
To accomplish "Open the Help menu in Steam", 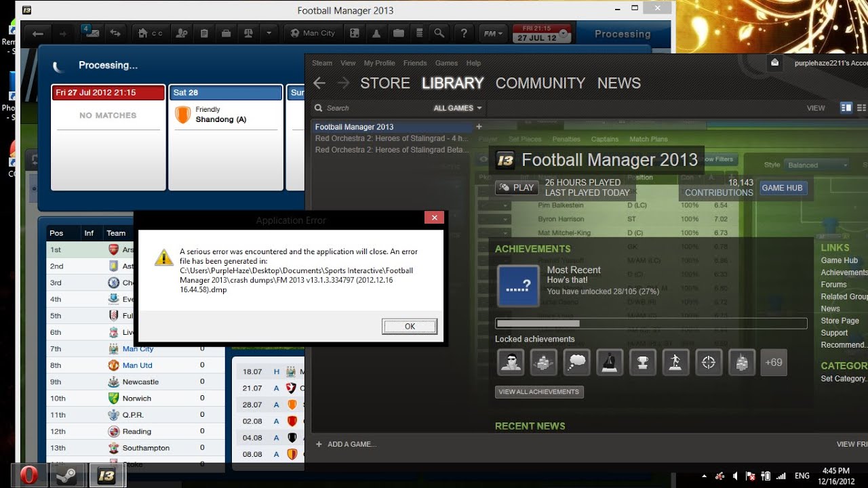I will click(x=473, y=63).
